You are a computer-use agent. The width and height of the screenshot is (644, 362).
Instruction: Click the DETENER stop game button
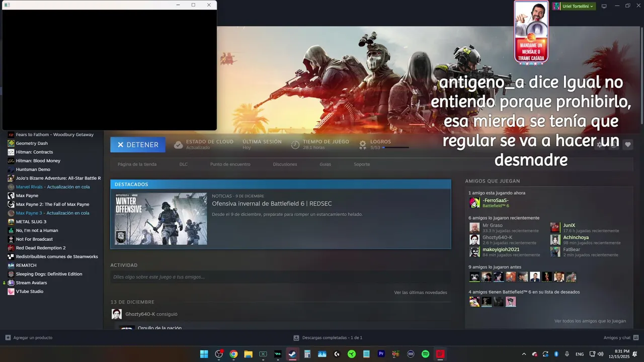pos(138,145)
